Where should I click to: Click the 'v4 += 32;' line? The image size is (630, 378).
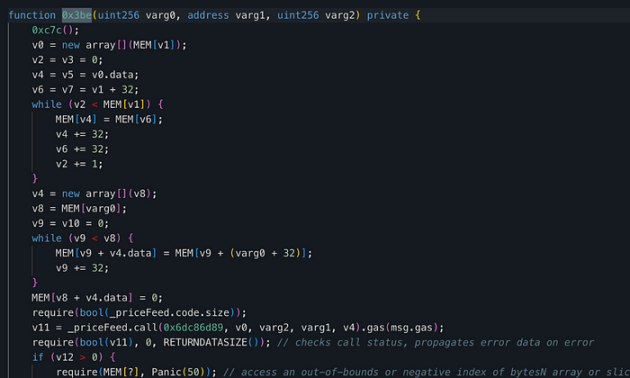click(82, 134)
